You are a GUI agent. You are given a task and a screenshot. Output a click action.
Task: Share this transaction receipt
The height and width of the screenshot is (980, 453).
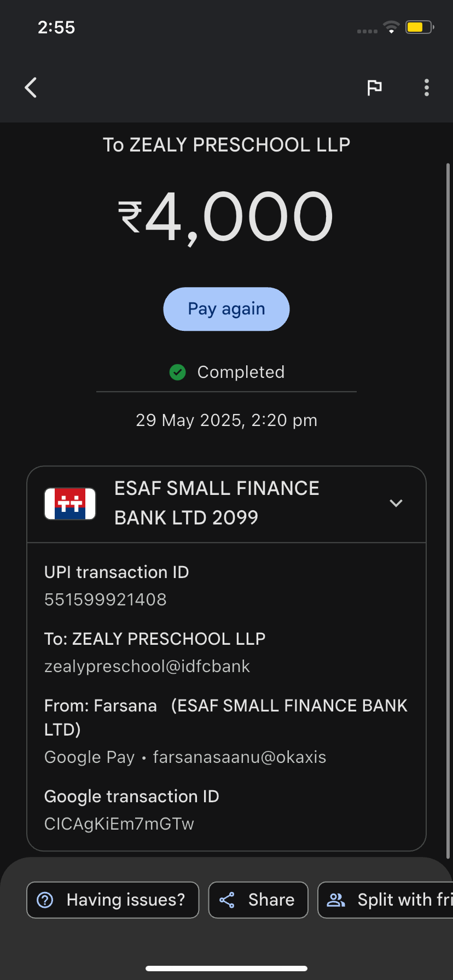tap(258, 900)
